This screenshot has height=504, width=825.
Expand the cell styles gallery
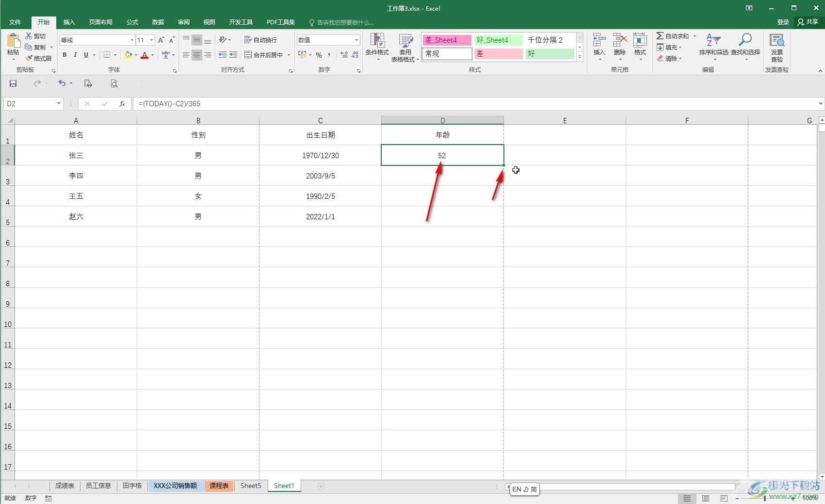click(580, 57)
